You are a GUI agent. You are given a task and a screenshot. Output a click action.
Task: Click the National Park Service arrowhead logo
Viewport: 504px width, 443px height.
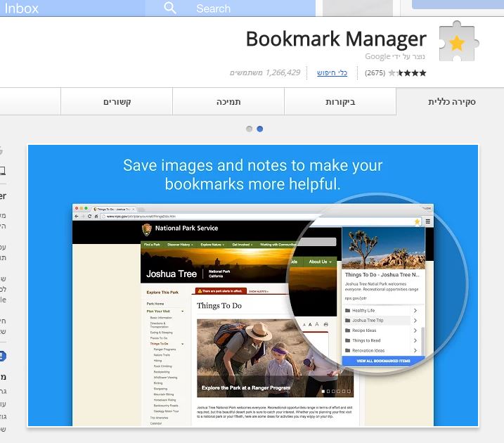click(147, 229)
